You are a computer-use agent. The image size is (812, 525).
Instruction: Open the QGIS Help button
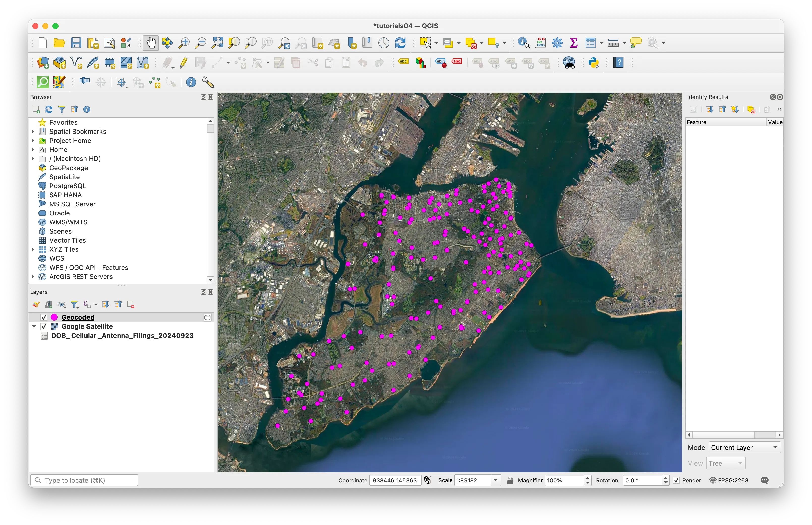[x=618, y=62]
